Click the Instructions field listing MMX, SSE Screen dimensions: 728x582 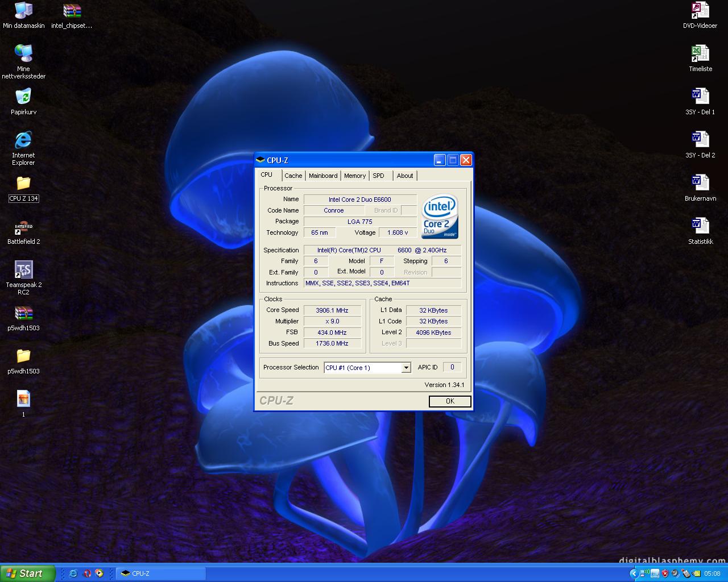(x=382, y=283)
